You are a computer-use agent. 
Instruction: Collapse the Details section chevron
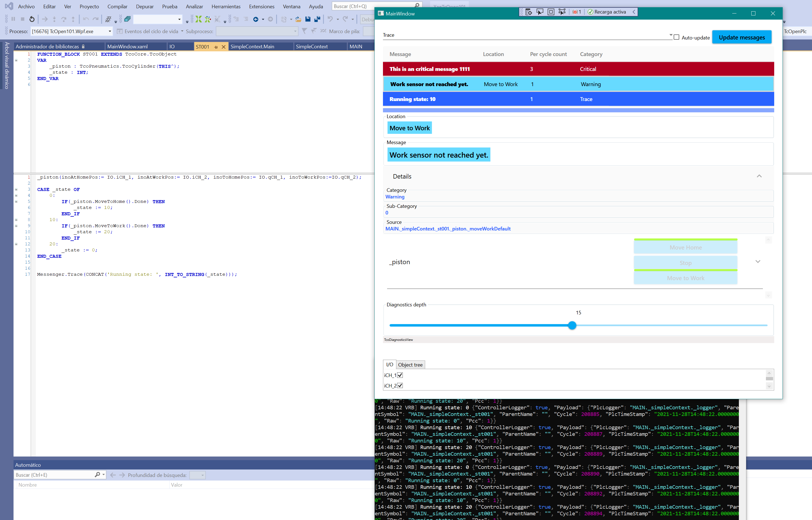click(x=759, y=176)
